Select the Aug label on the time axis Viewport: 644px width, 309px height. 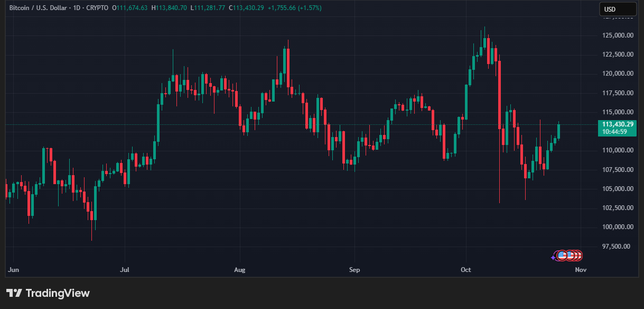(x=239, y=270)
